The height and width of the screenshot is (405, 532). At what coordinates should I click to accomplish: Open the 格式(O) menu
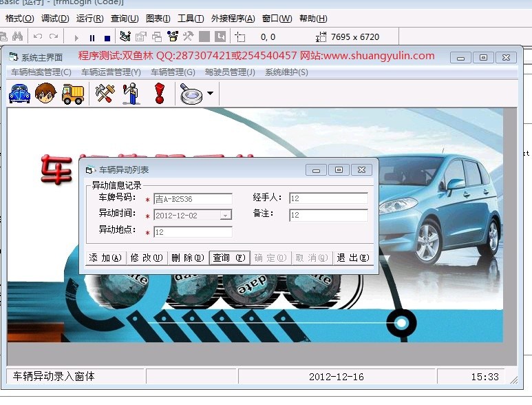(20, 19)
